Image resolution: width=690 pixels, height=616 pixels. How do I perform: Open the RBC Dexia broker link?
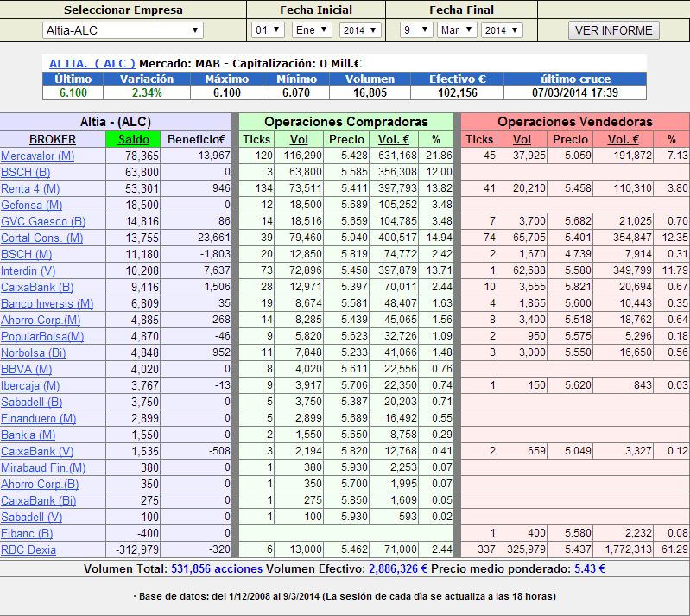pyautogui.click(x=28, y=550)
